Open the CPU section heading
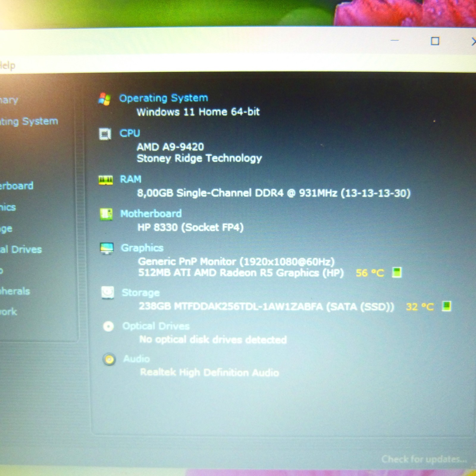 click(x=130, y=133)
